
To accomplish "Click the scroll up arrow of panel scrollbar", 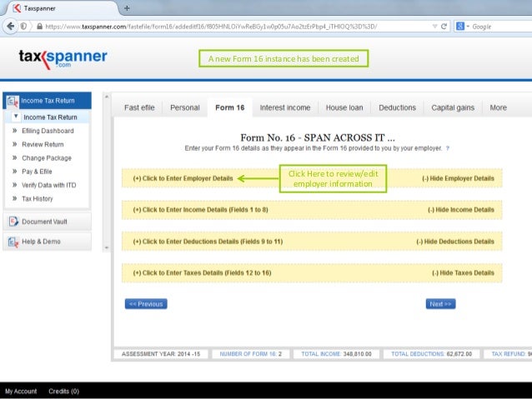I will point(107,97).
